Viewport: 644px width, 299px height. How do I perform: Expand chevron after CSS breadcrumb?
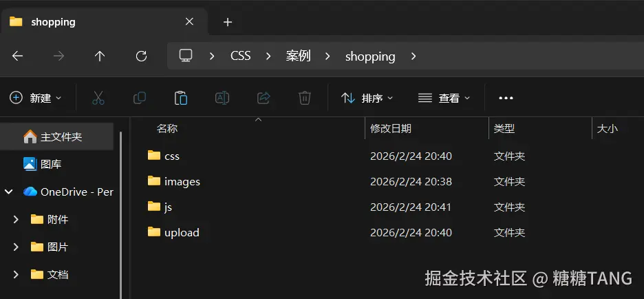click(x=268, y=56)
